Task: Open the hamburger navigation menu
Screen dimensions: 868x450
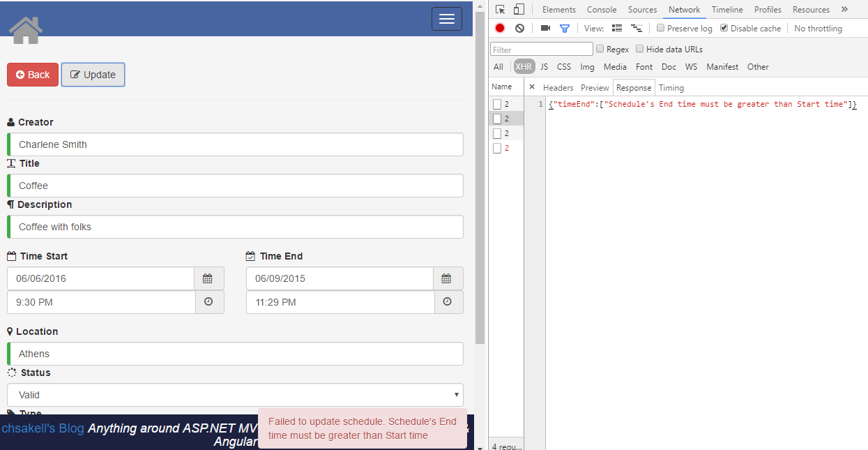Action: pyautogui.click(x=447, y=19)
